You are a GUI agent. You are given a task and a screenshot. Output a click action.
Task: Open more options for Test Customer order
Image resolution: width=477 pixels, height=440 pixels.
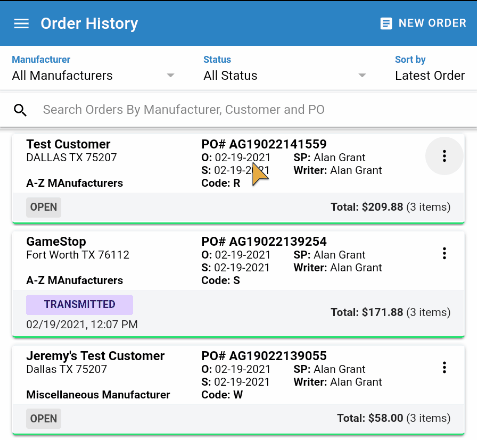[x=444, y=156]
